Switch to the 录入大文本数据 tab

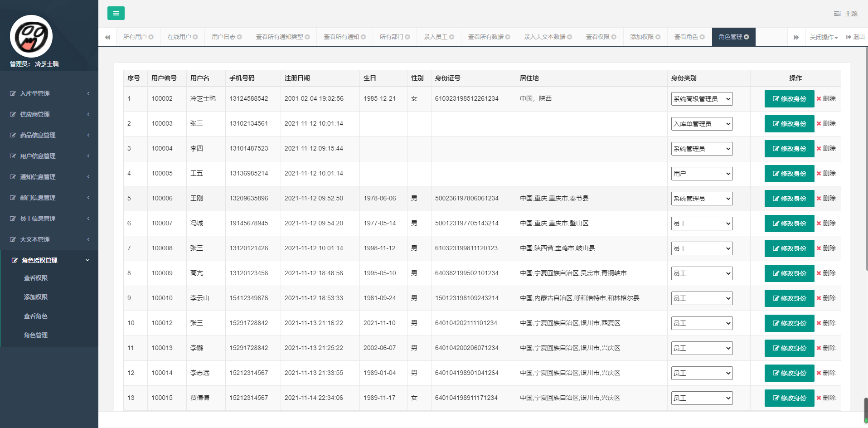(x=548, y=37)
